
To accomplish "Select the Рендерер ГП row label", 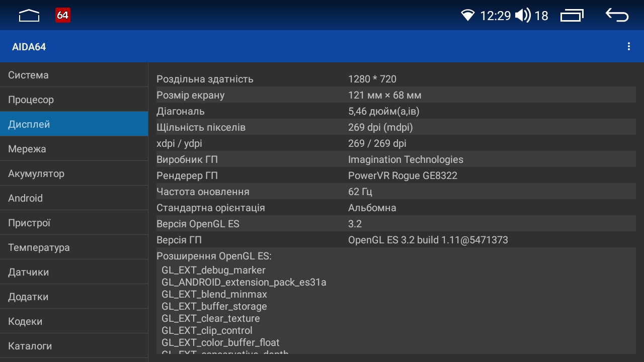I will coord(187,175).
